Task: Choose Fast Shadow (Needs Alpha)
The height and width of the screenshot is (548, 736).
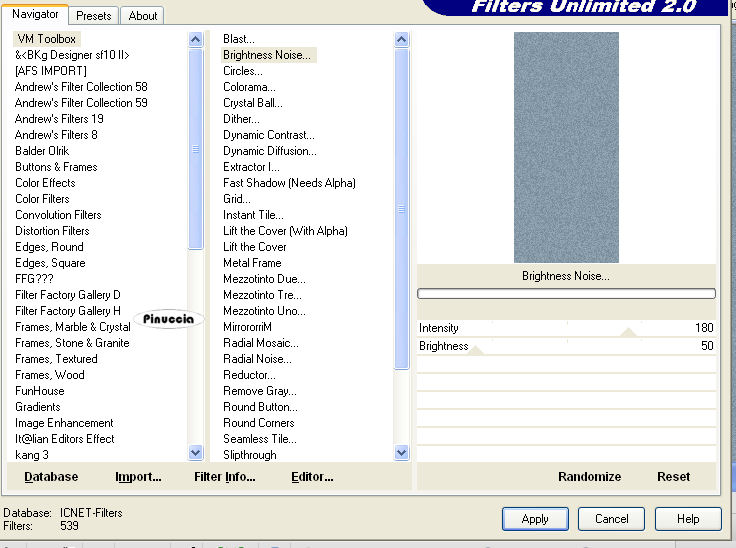Action: pos(289,183)
